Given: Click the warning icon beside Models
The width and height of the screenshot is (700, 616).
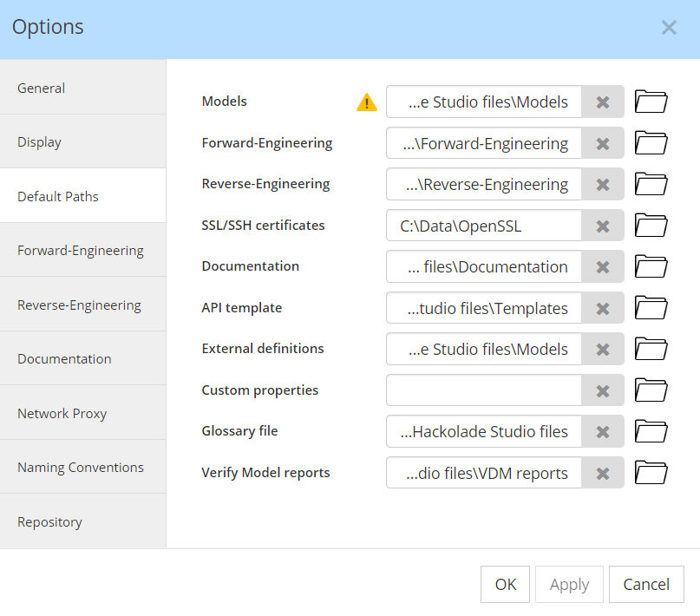Looking at the screenshot, I should tap(366, 102).
